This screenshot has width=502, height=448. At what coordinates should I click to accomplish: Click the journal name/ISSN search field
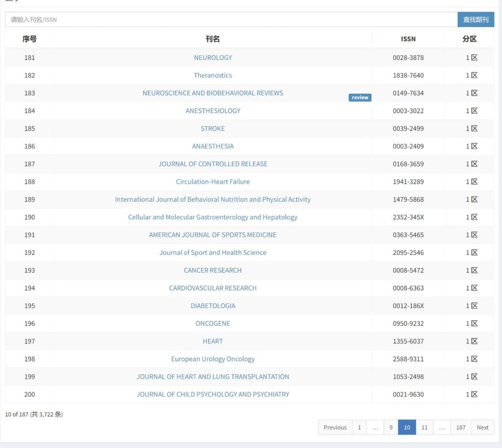(x=231, y=20)
